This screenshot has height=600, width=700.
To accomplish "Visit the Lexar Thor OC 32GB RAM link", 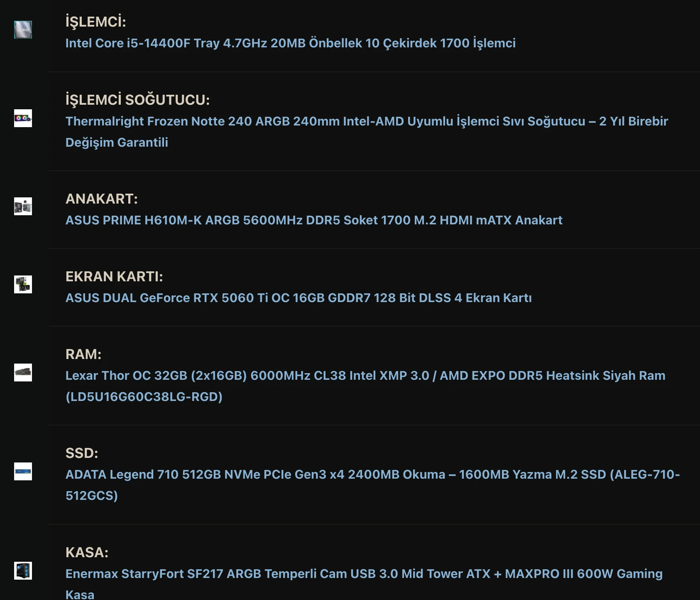I will pyautogui.click(x=365, y=376).
